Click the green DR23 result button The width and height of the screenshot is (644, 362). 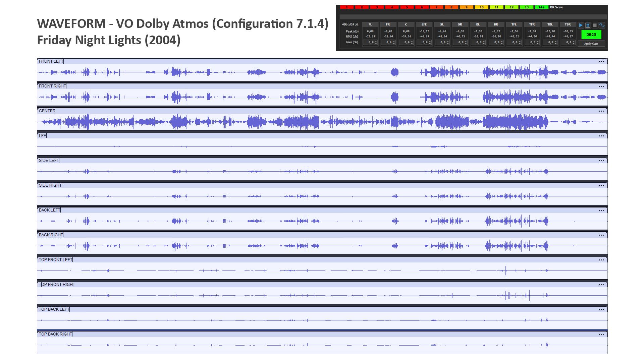(x=591, y=35)
